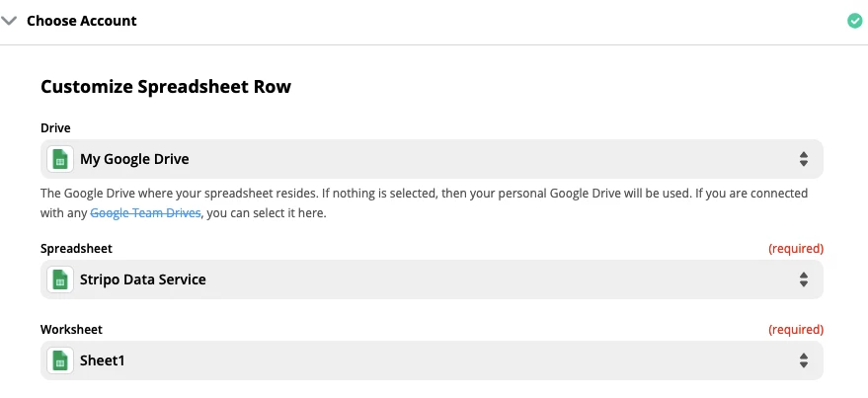Click the Choose Account header text

point(82,21)
